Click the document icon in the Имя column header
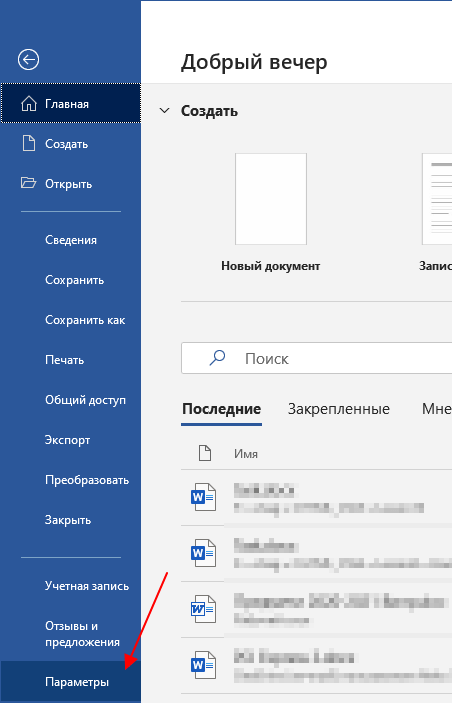Viewport: 452px width, 703px height. point(205,453)
